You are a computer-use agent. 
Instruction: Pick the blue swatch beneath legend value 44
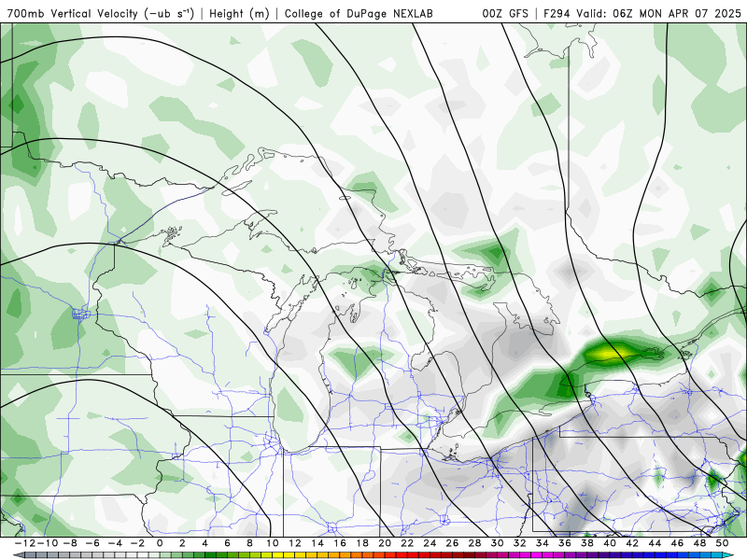point(661,555)
